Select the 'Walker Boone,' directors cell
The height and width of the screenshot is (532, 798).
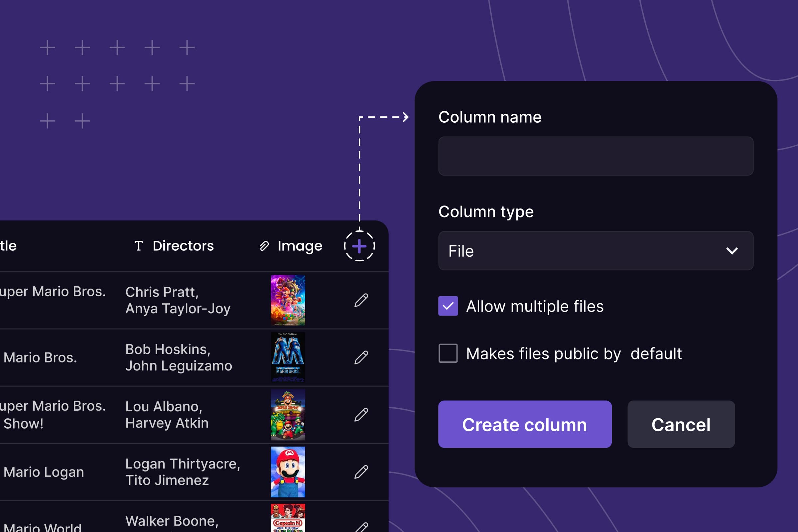point(172,521)
